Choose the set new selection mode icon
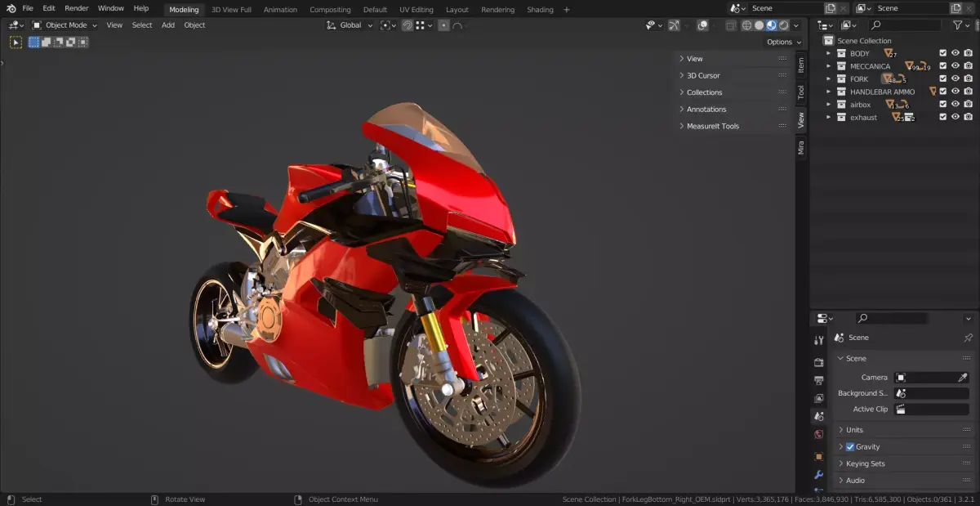 point(34,42)
